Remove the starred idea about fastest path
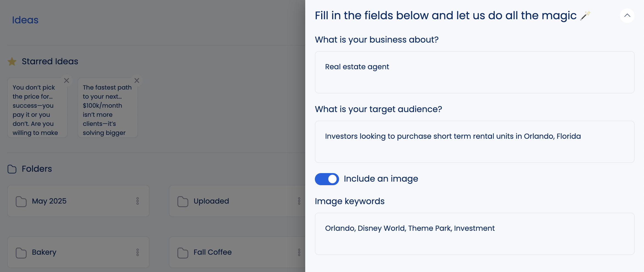Screen dimensions: 644x272 coord(137,81)
